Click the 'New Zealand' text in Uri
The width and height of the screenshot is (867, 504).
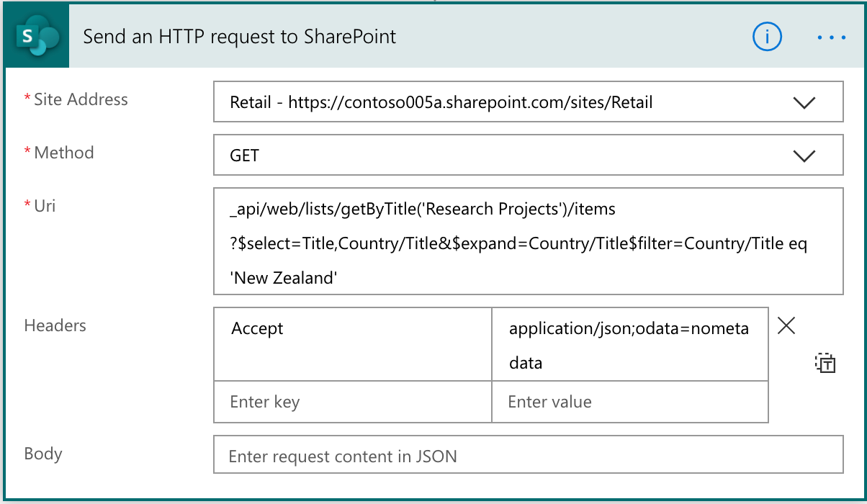[284, 278]
